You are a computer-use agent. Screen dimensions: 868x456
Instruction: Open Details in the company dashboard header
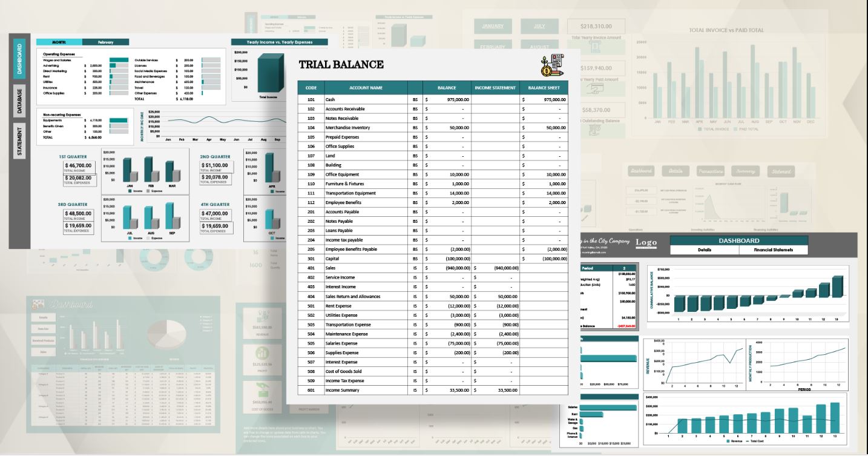(705, 249)
